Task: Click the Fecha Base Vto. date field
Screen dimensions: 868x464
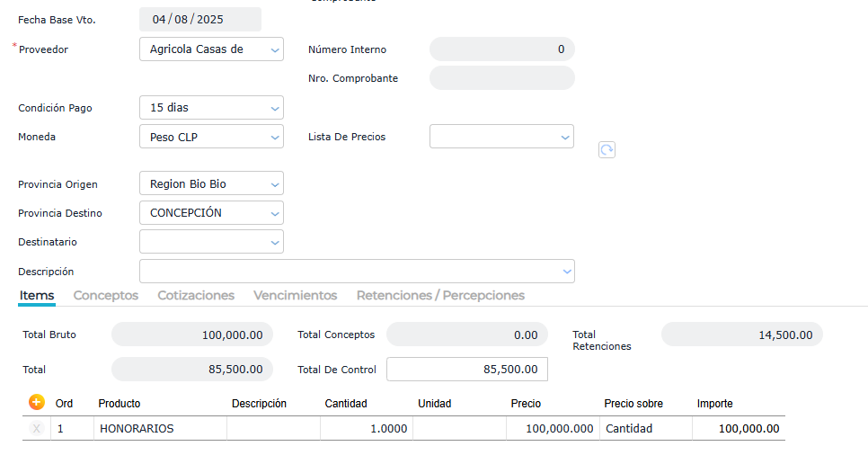Action: (x=199, y=20)
